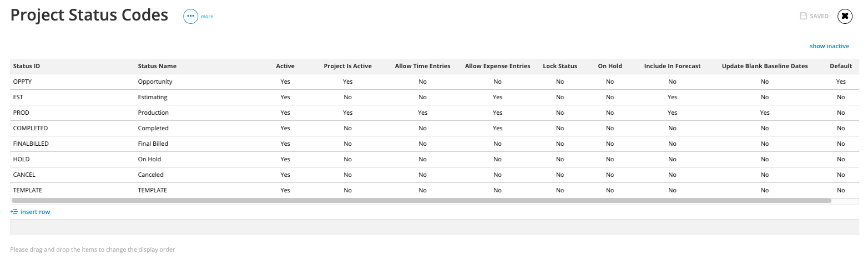Click the insert row icon
This screenshot has height=260, width=868.
click(x=14, y=212)
